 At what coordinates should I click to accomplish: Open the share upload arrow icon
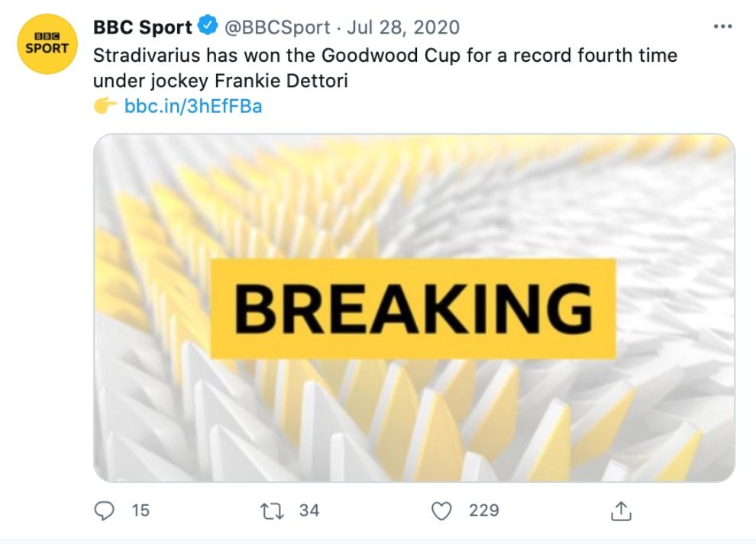(621, 510)
